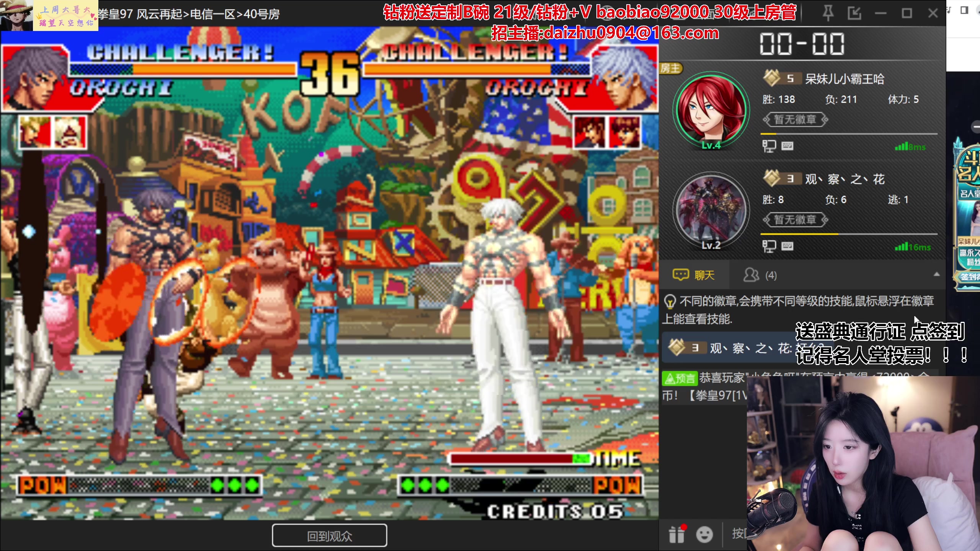Click the badge tip message 不同的徽章
980x551 pixels.
(799, 310)
